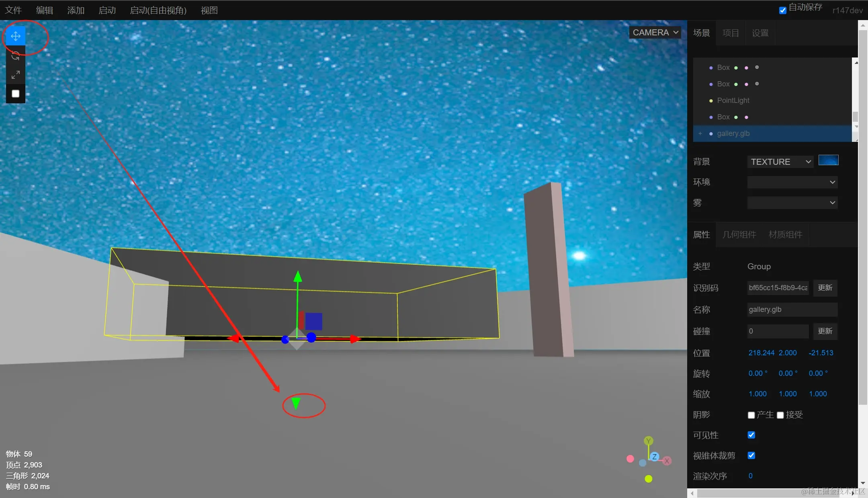
Task: Open the 背景 TEXTURE dropdown
Action: pyautogui.click(x=780, y=162)
